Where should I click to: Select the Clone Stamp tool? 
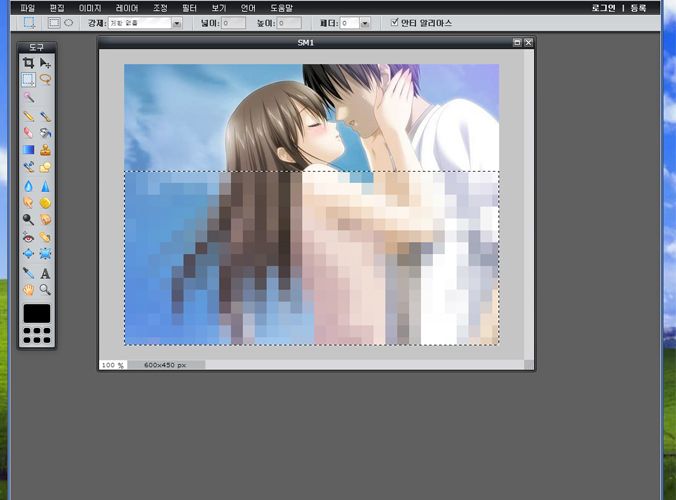[x=45, y=150]
